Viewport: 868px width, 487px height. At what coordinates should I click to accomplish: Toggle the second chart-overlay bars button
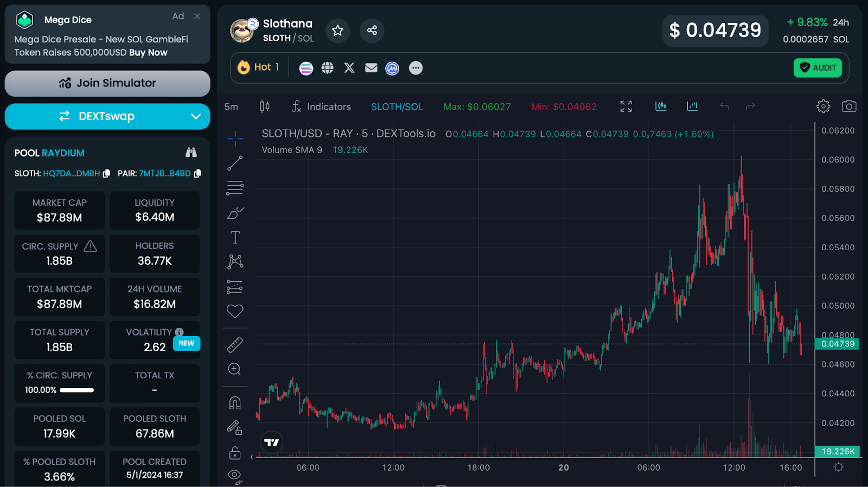click(x=692, y=106)
